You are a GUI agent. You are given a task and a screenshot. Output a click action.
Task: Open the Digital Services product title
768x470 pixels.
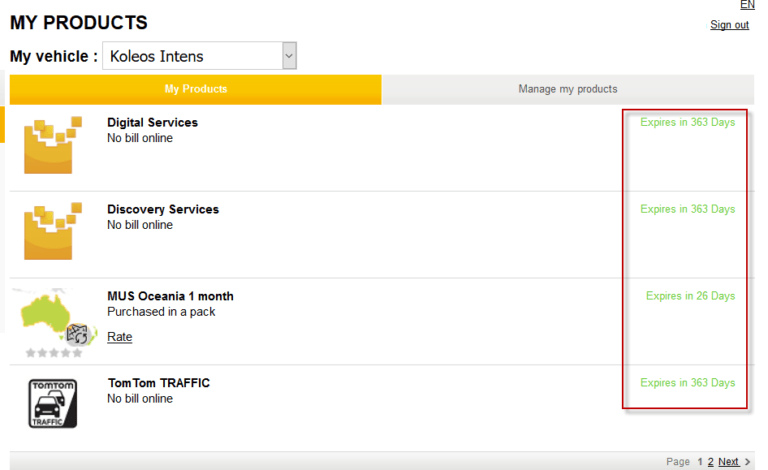[152, 123]
